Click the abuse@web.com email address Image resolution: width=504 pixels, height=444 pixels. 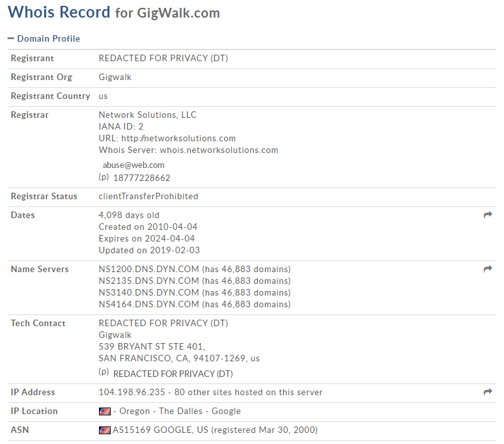click(x=133, y=165)
